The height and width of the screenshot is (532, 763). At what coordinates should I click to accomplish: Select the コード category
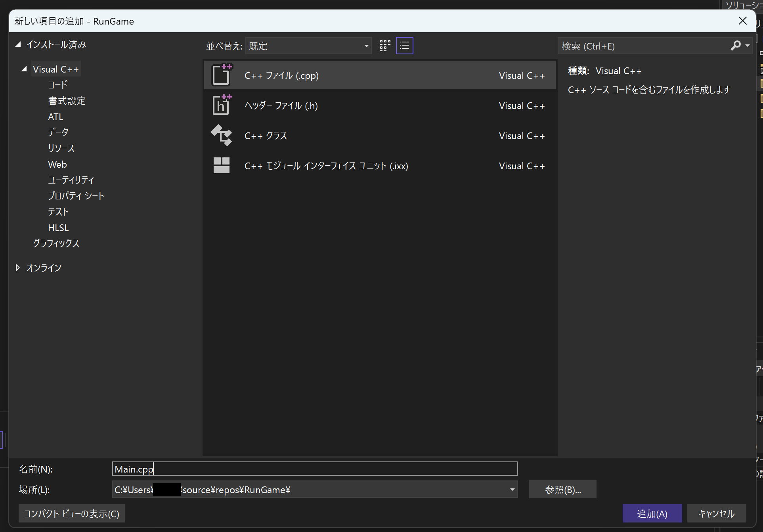tap(58, 85)
